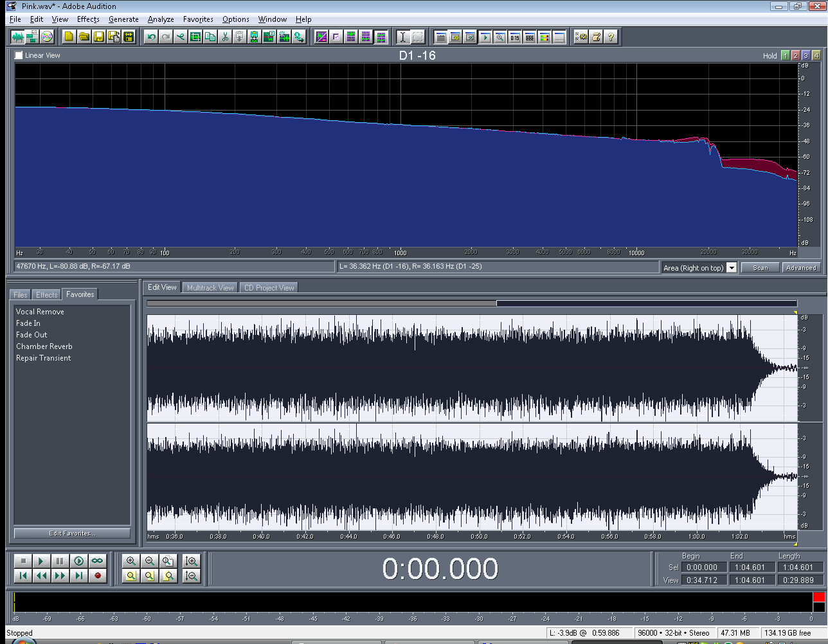The width and height of the screenshot is (828, 644).
Task: Click the Play Looped infinity icon
Action: [97, 561]
